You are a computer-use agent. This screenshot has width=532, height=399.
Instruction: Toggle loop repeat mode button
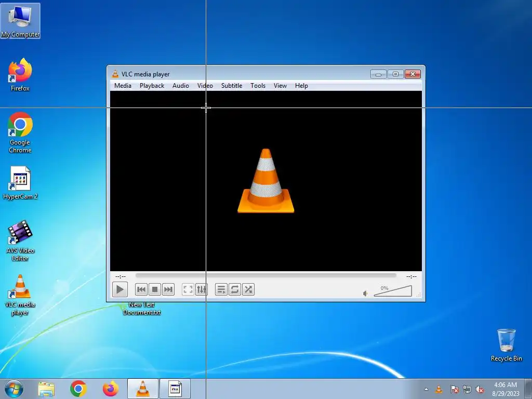tap(235, 289)
